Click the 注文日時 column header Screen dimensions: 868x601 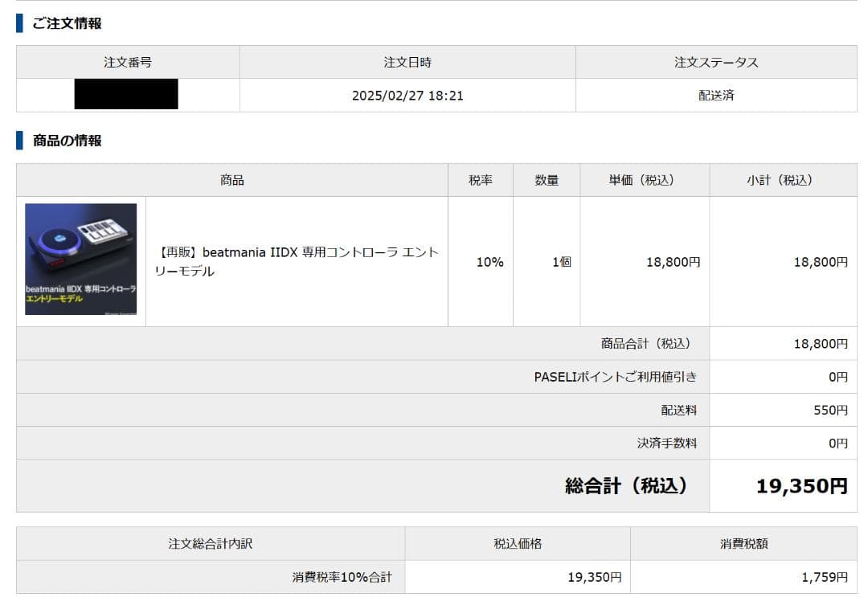[x=407, y=62]
